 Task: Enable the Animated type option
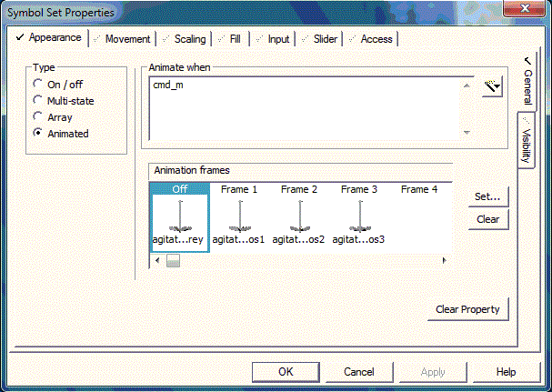pos(38,133)
